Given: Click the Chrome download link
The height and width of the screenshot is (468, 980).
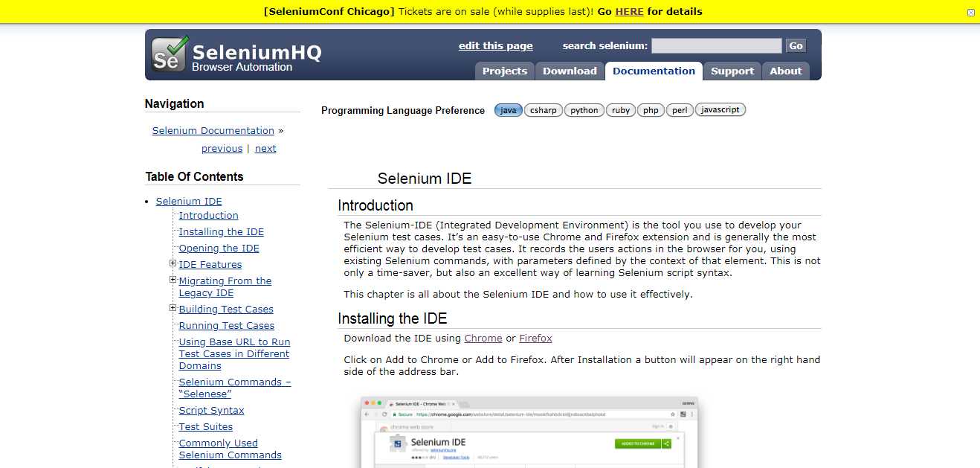Looking at the screenshot, I should click(x=483, y=338).
